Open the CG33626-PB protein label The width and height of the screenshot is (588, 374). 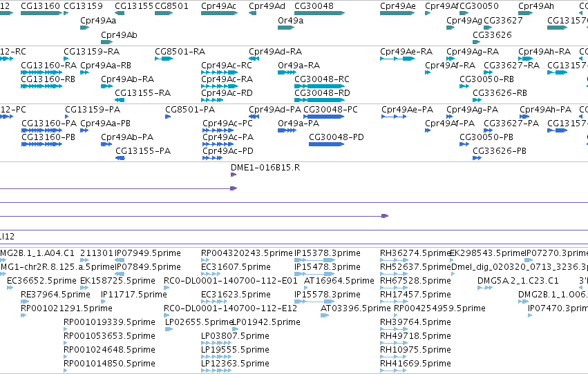click(500, 151)
